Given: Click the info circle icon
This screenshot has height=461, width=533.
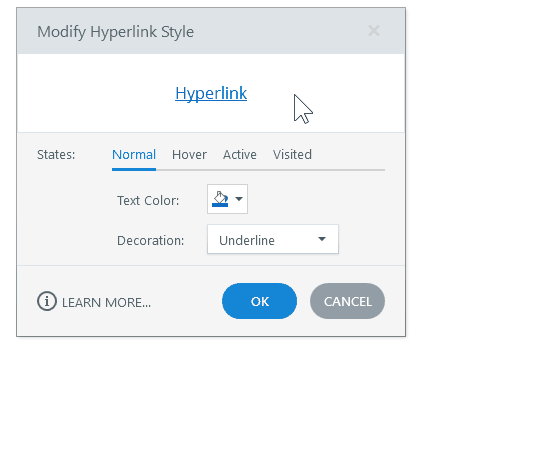Looking at the screenshot, I should [47, 301].
